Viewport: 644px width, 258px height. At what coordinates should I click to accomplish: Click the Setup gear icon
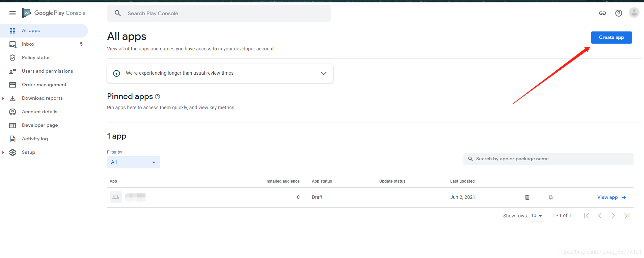click(12, 153)
